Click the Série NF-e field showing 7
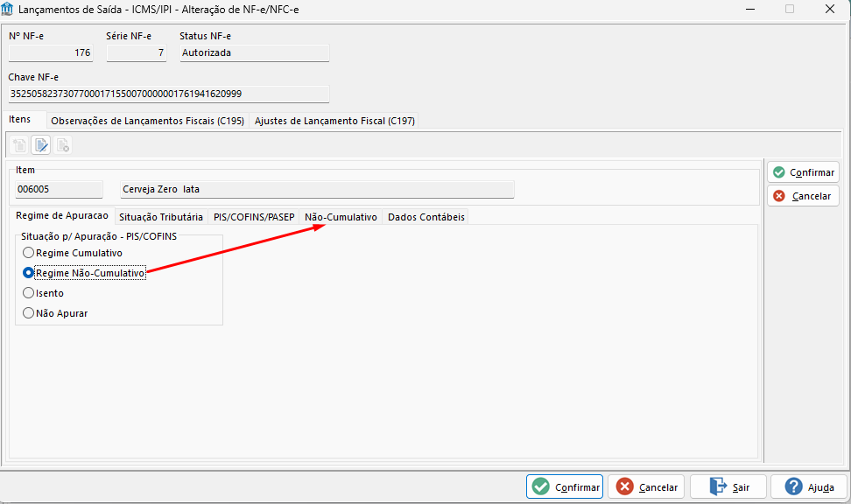The width and height of the screenshot is (851, 504). pyautogui.click(x=137, y=53)
